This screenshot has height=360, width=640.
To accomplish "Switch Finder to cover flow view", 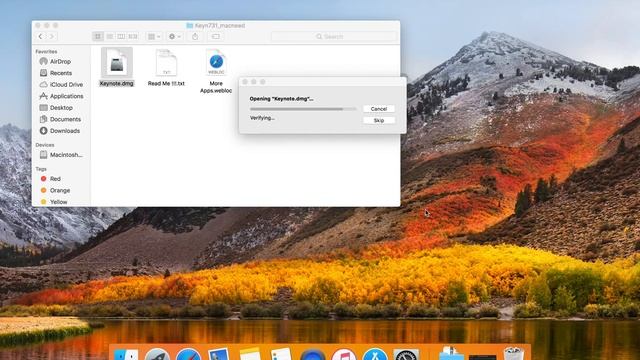I will (x=133, y=36).
